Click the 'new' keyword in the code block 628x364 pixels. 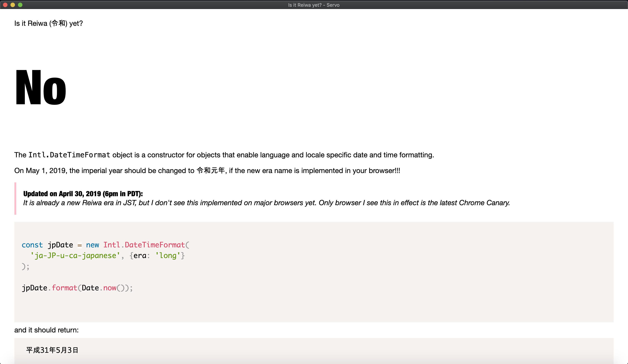93,245
